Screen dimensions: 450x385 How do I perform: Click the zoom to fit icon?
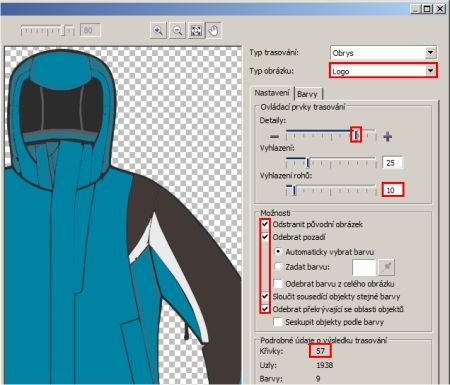point(196,31)
